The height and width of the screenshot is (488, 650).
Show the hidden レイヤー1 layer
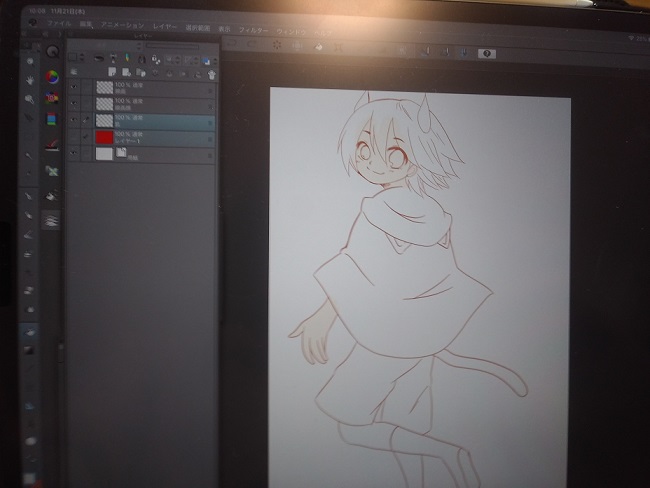74,136
